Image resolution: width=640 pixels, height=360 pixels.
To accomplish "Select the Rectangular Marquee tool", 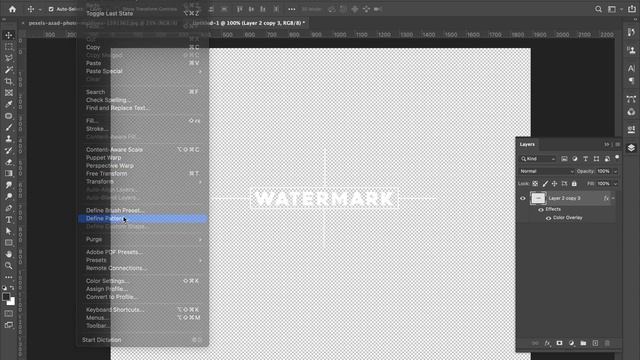I will [x=9, y=47].
